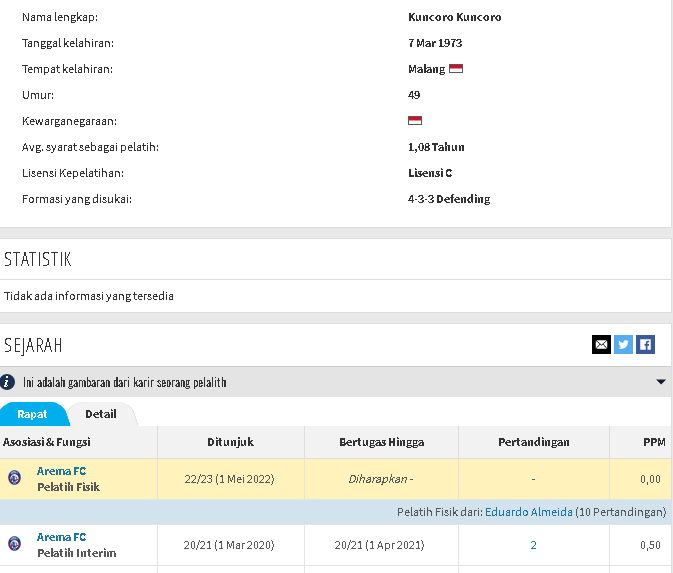Click the Ditunjuk column header
Image resolution: width=673 pixels, height=573 pixels.
(x=230, y=442)
